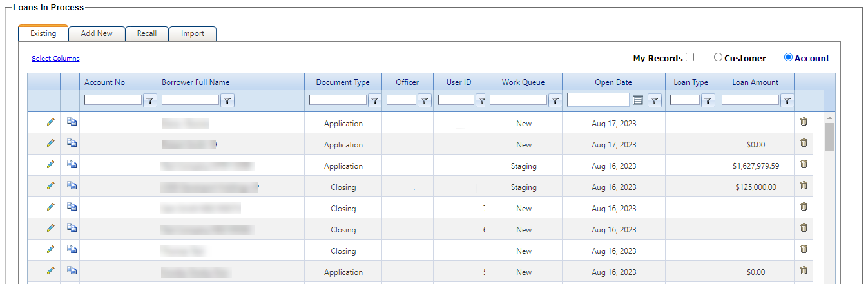
Task: Open the Loan Type filter menu
Action: click(x=708, y=100)
